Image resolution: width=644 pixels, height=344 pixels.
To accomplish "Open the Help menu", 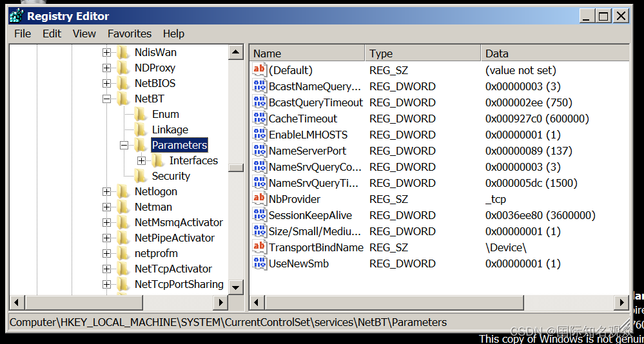I will (173, 33).
